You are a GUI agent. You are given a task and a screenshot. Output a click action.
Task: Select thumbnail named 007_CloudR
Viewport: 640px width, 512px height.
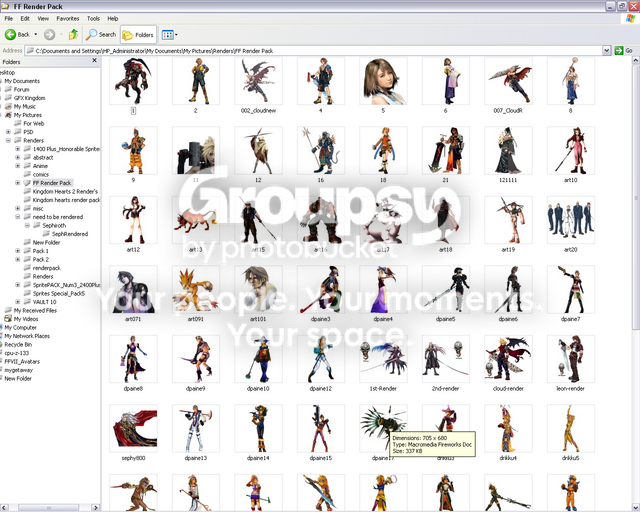point(508,81)
